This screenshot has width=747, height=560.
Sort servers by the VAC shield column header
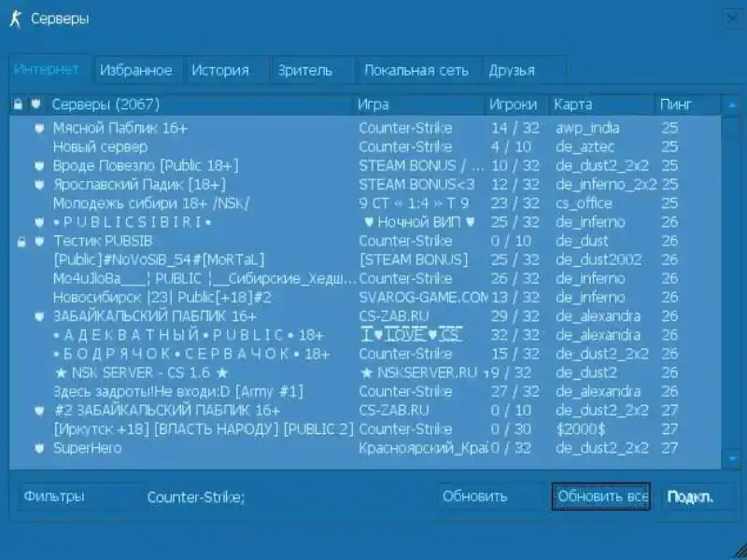pyautogui.click(x=36, y=104)
